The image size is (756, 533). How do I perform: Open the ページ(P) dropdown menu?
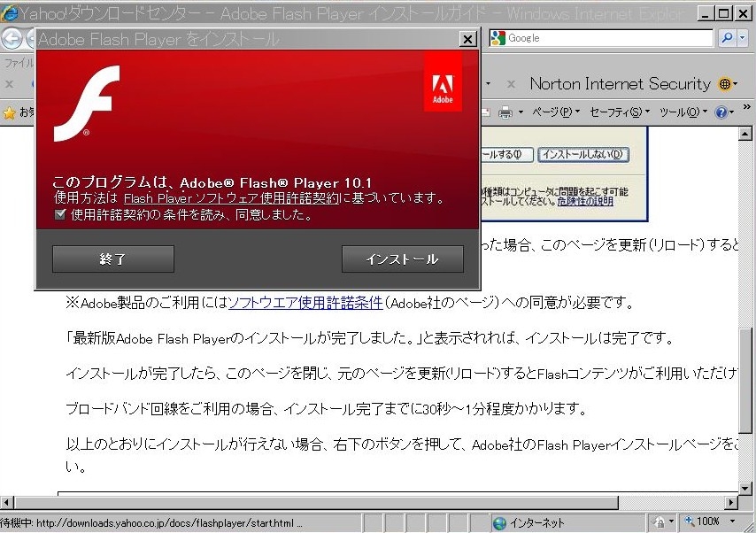coord(555,112)
